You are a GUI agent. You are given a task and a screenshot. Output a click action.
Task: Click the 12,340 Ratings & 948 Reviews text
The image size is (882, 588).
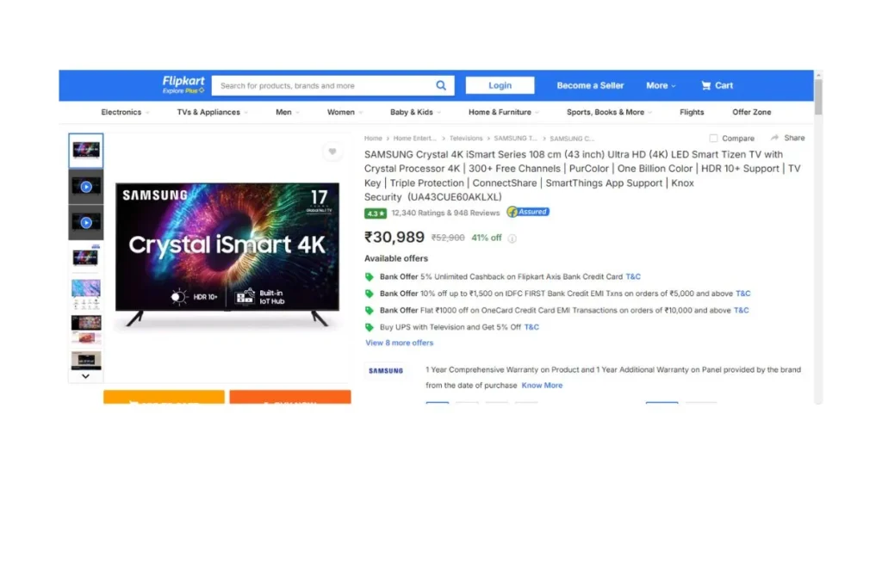click(x=445, y=213)
